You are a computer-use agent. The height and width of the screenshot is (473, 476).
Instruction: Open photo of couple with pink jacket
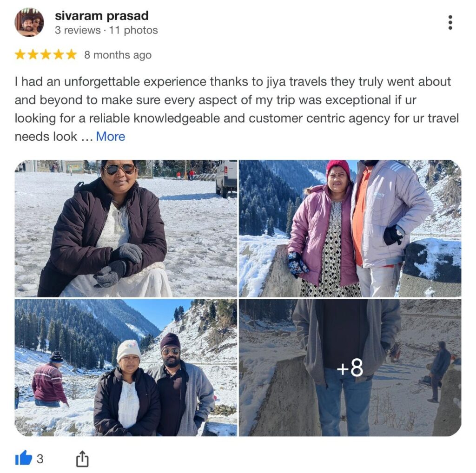350,229
